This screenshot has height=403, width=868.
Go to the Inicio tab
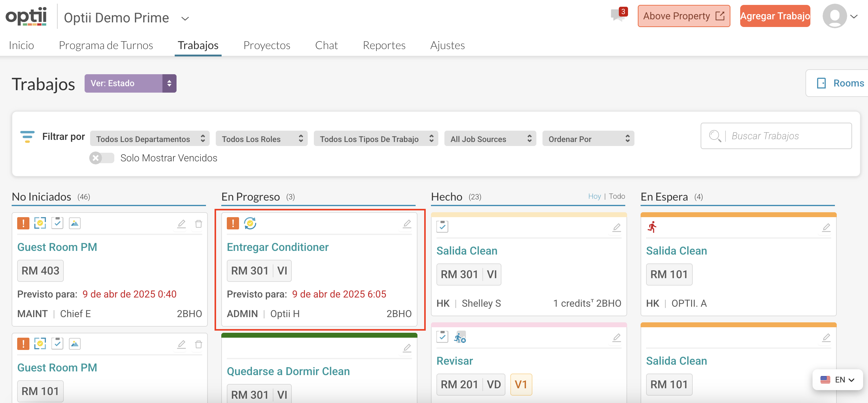[x=21, y=45]
